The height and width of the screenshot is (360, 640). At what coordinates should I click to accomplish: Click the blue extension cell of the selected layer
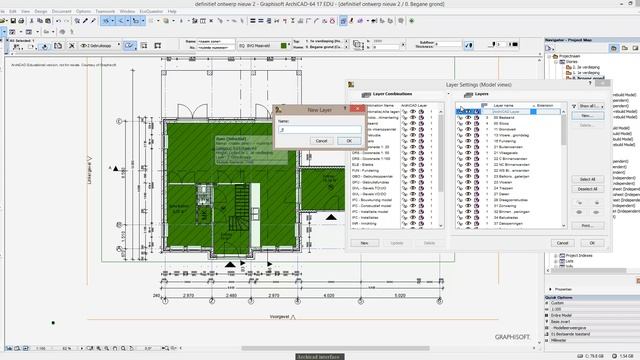[533, 111]
